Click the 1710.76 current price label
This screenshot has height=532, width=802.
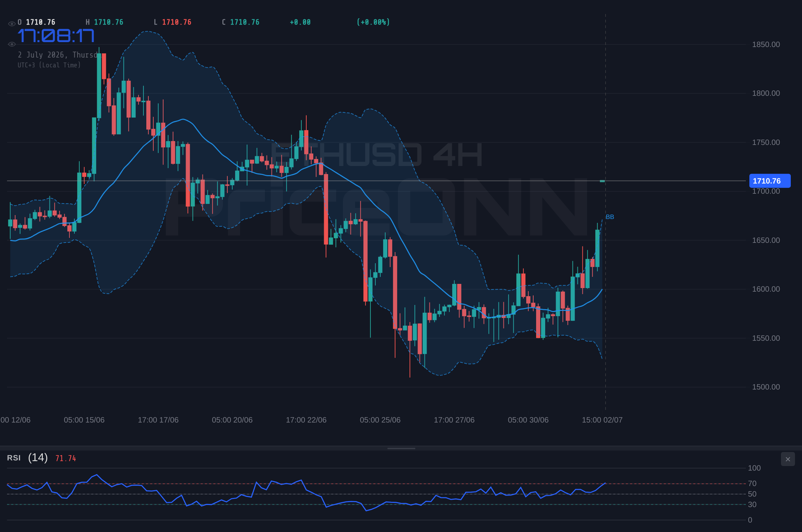pyautogui.click(x=770, y=181)
